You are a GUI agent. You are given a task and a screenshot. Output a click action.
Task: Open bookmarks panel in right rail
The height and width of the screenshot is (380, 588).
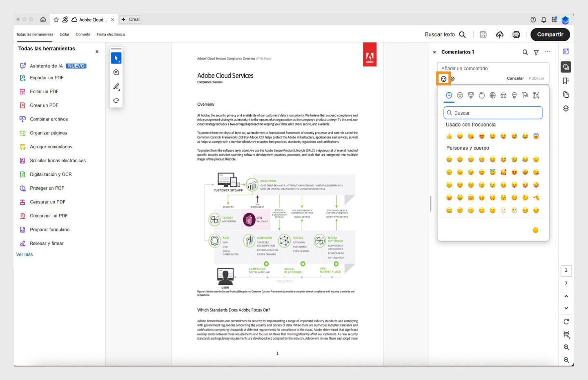tap(566, 81)
